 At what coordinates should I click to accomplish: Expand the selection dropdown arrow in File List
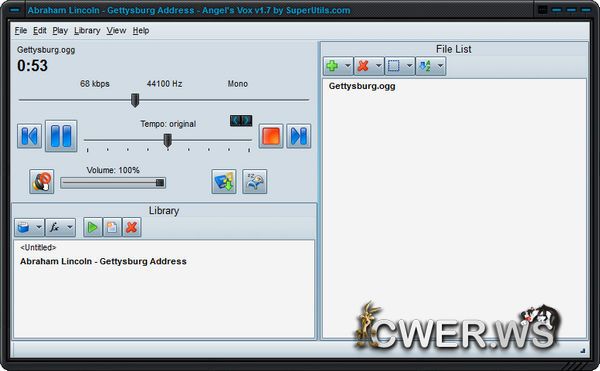coord(409,66)
